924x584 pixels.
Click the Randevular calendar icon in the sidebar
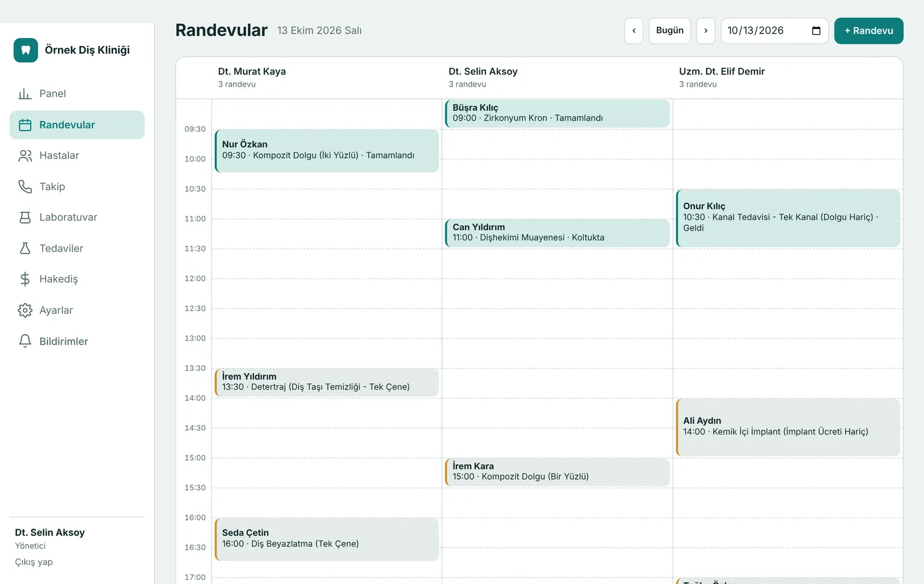pos(25,125)
